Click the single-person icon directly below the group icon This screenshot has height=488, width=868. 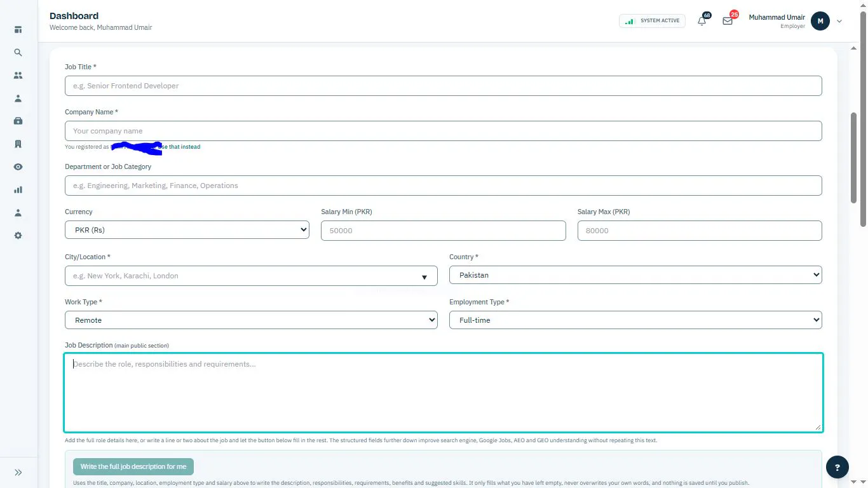click(18, 98)
